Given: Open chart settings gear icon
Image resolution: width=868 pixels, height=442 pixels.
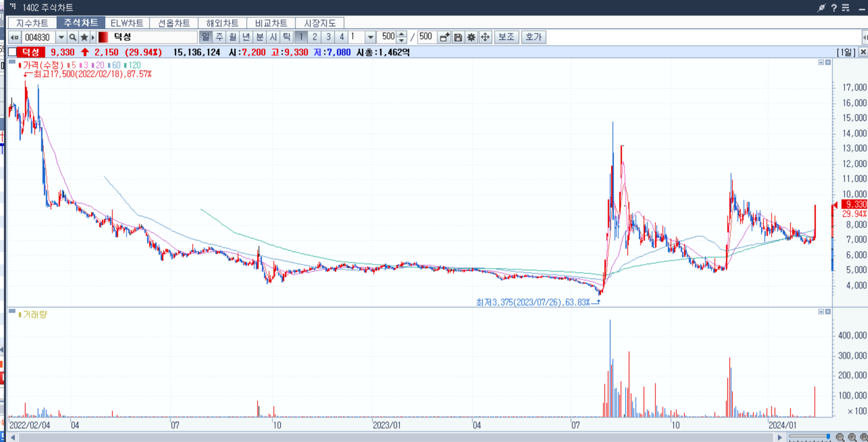Looking at the screenshot, I should tap(471, 37).
